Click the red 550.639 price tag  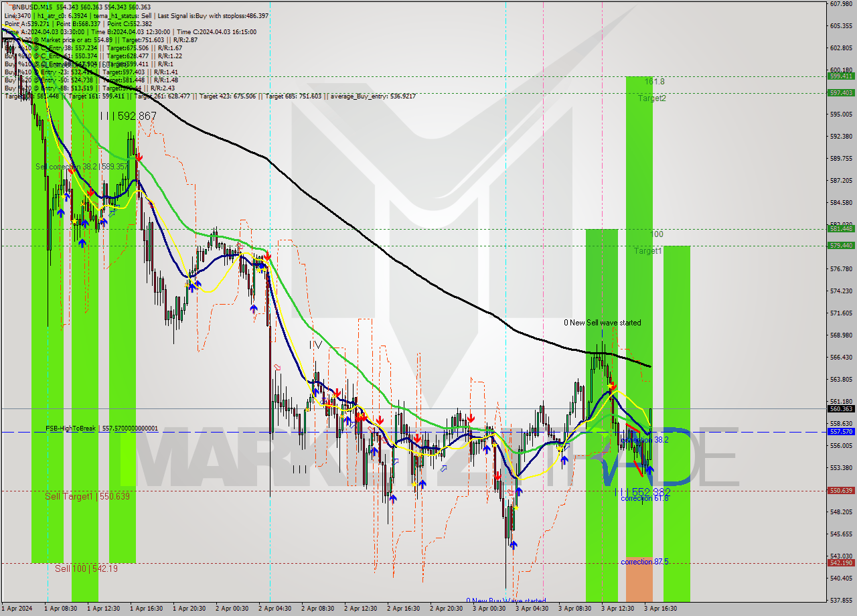(x=841, y=491)
